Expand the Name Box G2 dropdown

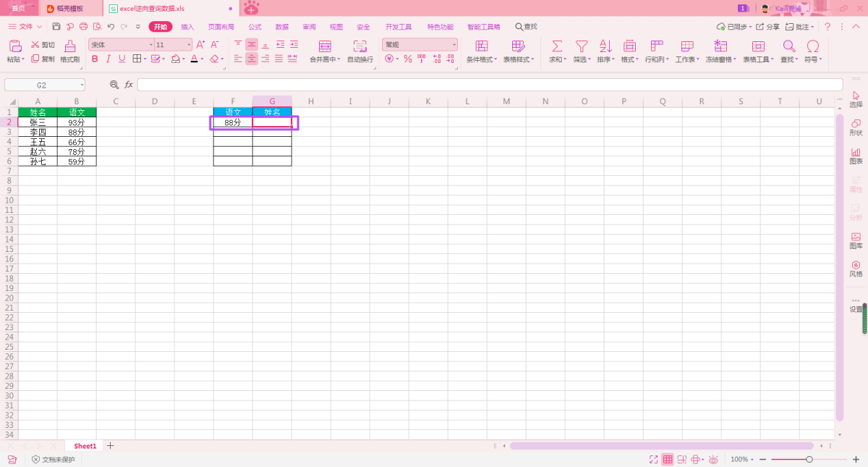(x=82, y=85)
